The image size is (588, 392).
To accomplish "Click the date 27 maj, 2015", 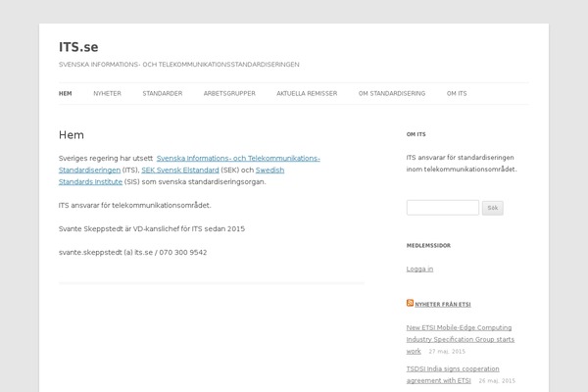I will tap(447, 352).
